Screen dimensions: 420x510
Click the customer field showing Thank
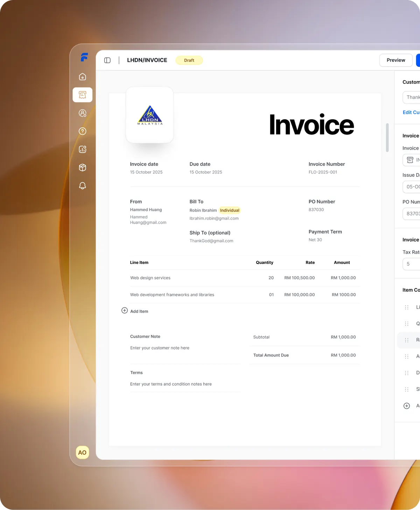(412, 97)
